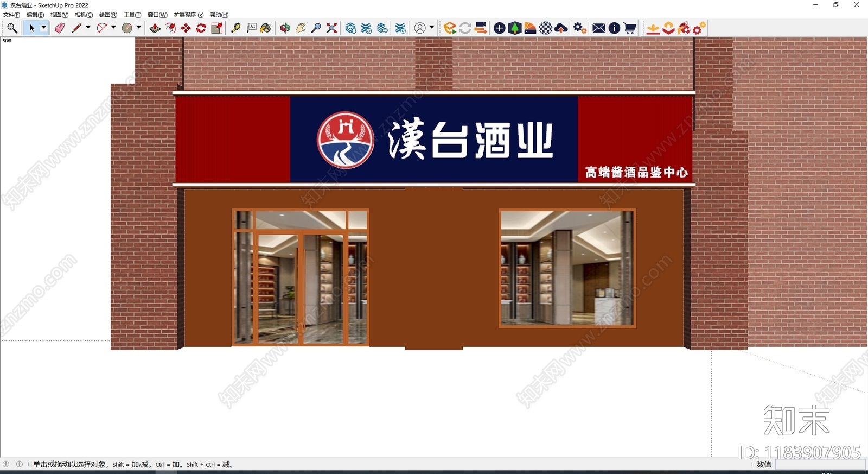The width and height of the screenshot is (868, 474).
Task: Open the 相机(C) menu
Action: tap(84, 15)
